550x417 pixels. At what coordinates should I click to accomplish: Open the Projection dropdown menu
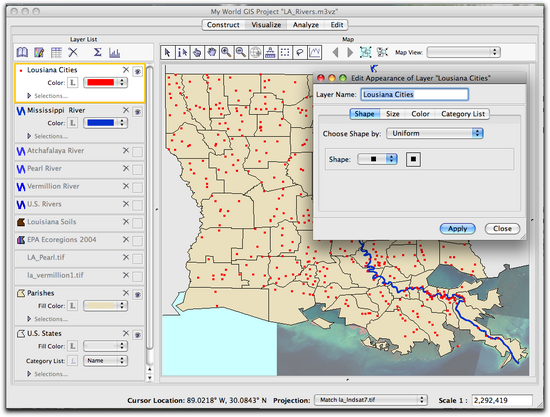click(x=370, y=400)
